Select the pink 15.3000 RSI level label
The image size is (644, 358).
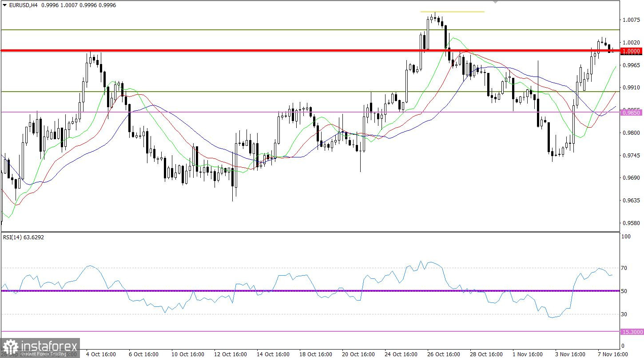pyautogui.click(x=631, y=332)
